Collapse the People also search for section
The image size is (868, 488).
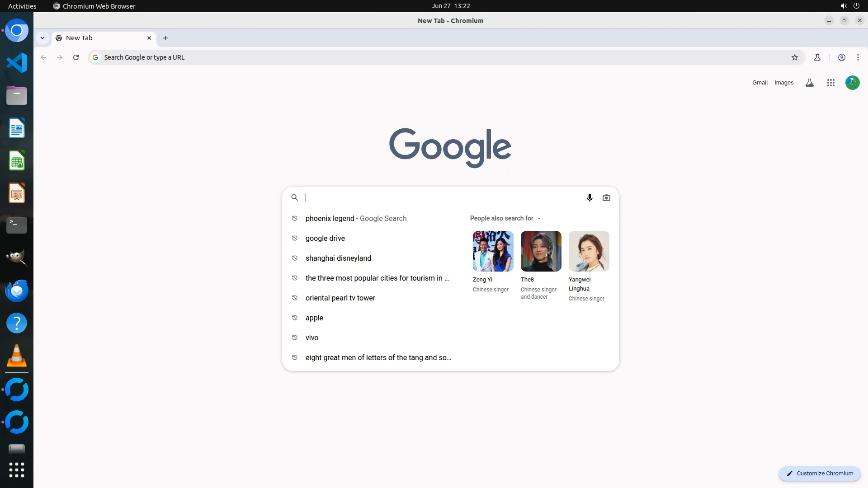[x=539, y=219]
